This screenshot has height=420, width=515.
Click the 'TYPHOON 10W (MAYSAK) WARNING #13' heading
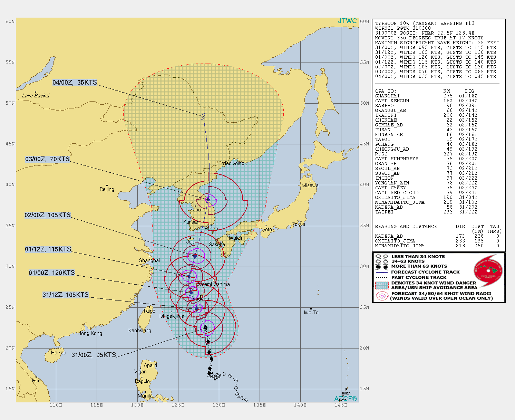tap(425, 23)
